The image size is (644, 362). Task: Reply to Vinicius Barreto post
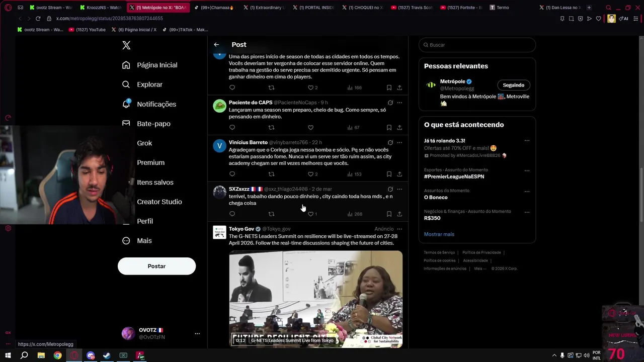pyautogui.click(x=232, y=174)
